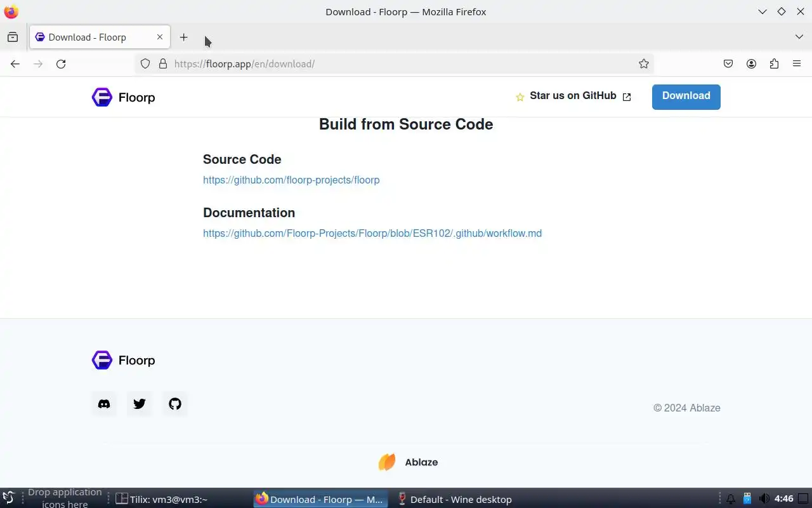Screen dimensions: 812x508
Task: Click the Firefox View icon in the tab bar
Action: tap(13, 37)
